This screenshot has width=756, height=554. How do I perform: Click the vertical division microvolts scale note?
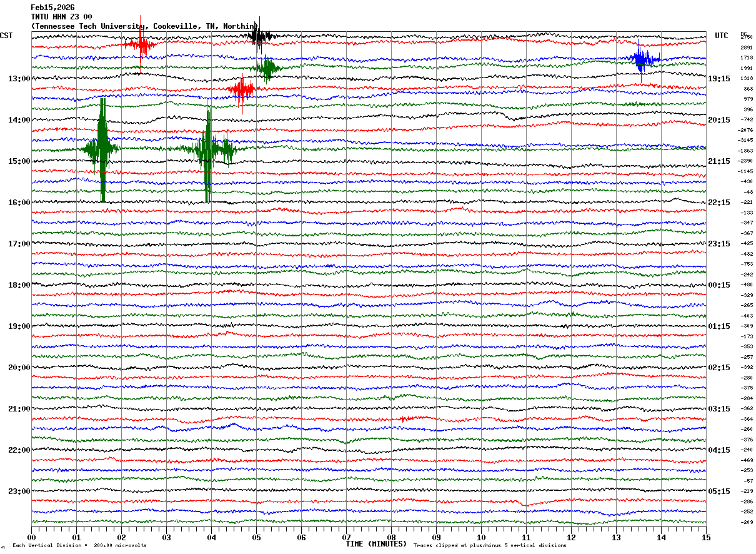[79, 545]
